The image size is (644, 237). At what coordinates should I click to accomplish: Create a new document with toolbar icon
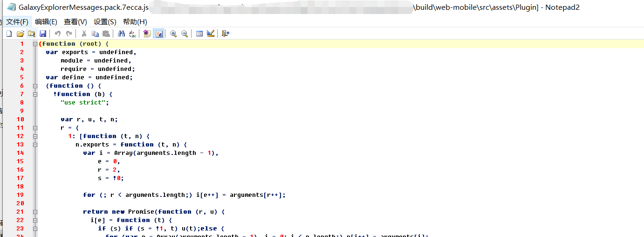[x=9, y=34]
